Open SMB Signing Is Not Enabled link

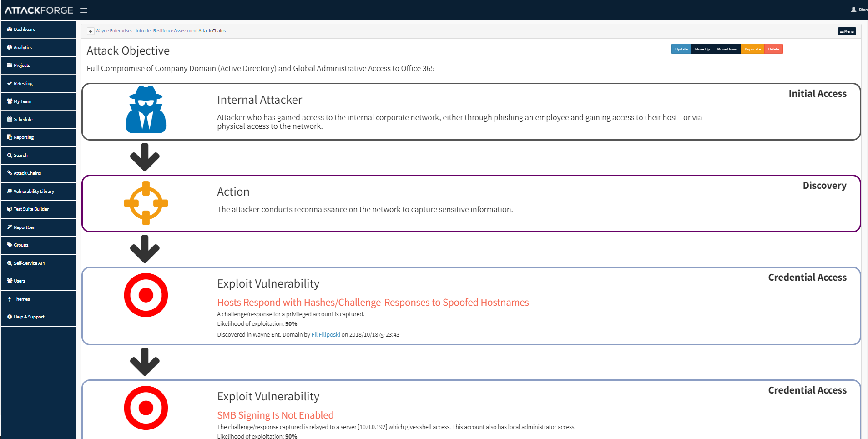[x=275, y=415]
